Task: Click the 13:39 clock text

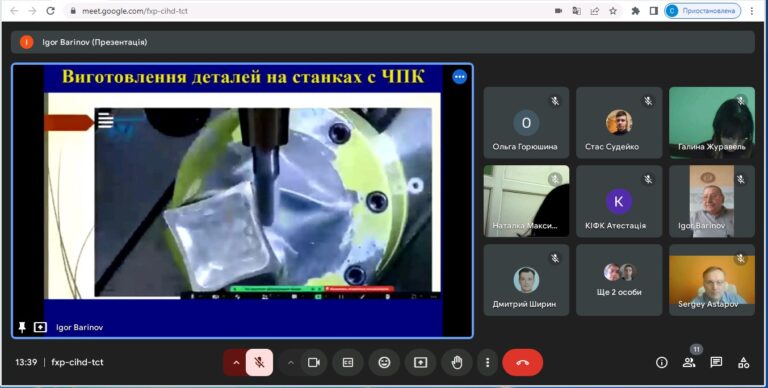Action: click(x=26, y=363)
